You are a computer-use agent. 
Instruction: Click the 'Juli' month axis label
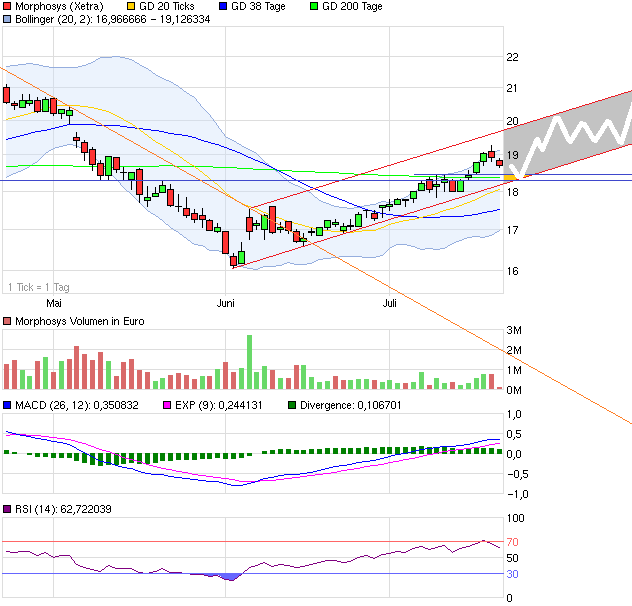pyautogui.click(x=390, y=303)
